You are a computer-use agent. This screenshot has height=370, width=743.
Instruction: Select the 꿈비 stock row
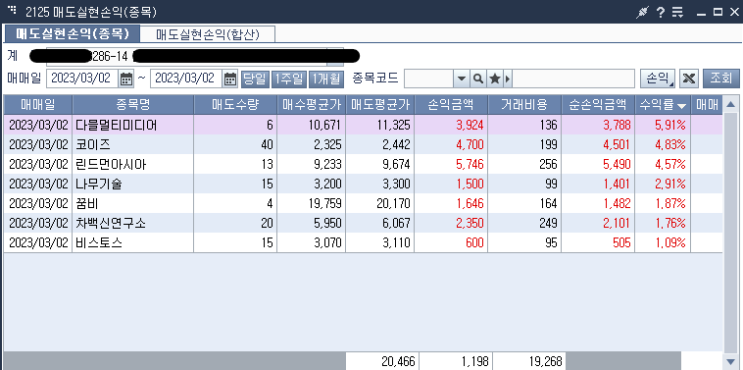click(363, 204)
